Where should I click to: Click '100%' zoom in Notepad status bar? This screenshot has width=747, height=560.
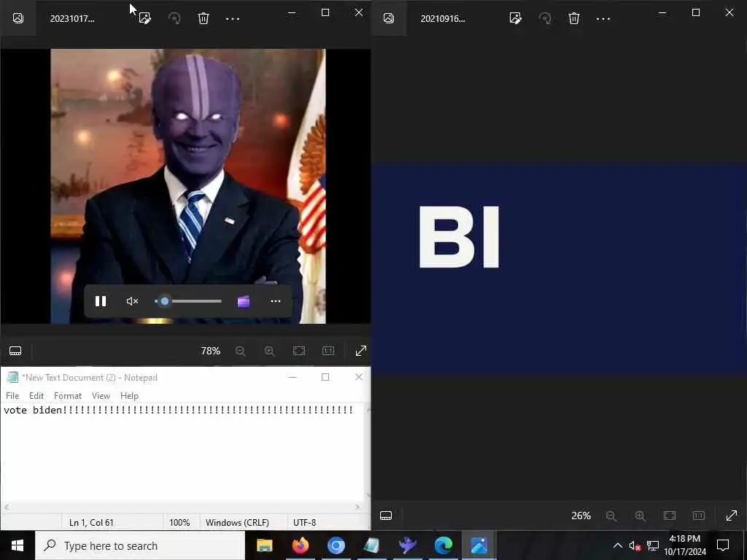[179, 522]
